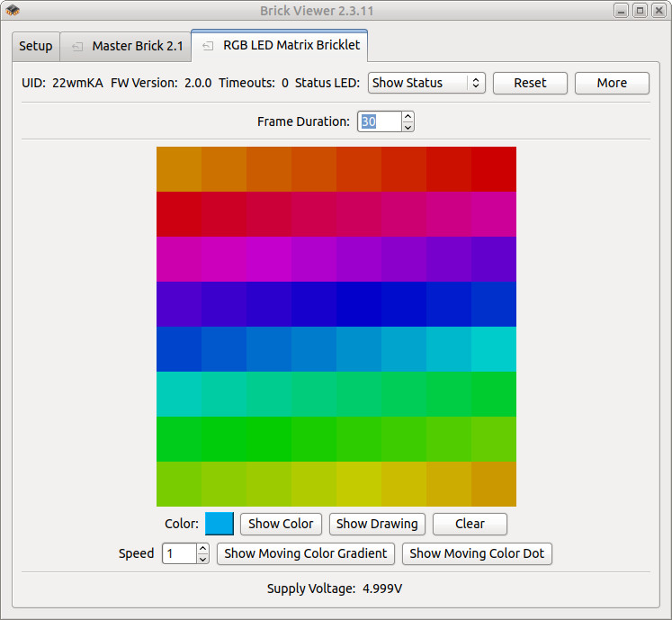Click the Show Drawing button
This screenshot has height=620, width=672.
pos(377,524)
